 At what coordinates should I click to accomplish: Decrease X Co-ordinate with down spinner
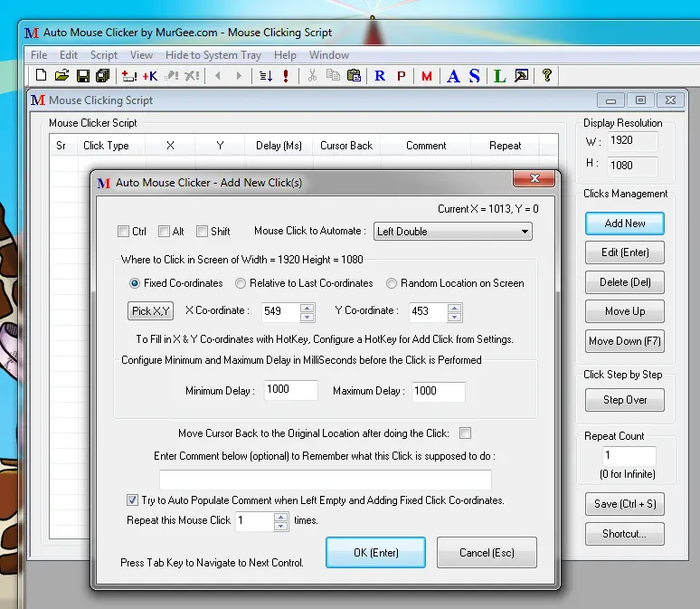[x=307, y=317]
